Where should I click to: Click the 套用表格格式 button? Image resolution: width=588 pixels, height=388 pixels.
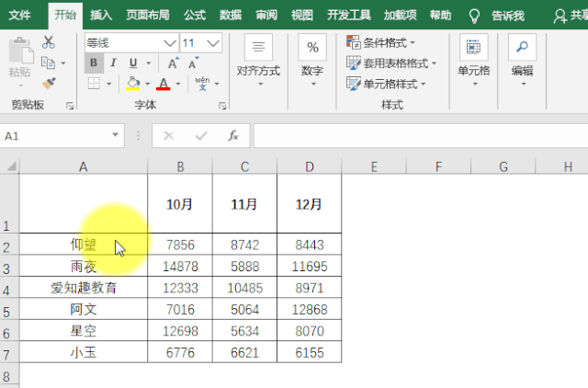tap(390, 63)
